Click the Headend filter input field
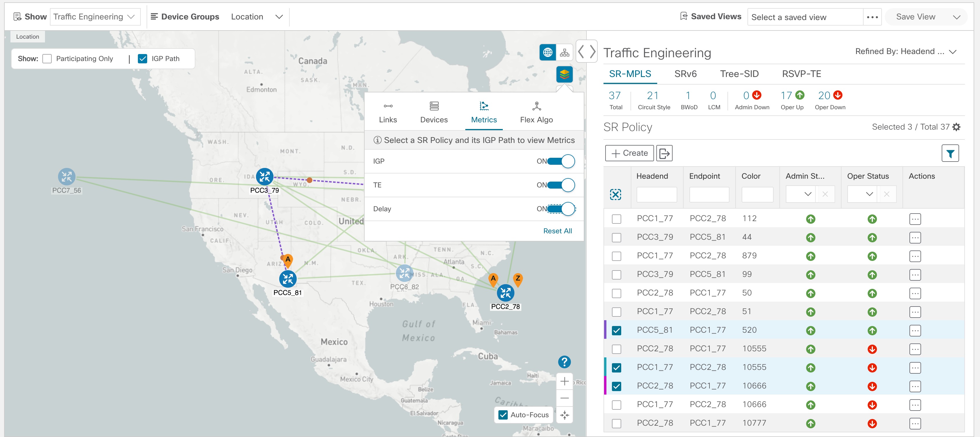980x437 pixels. [x=656, y=194]
